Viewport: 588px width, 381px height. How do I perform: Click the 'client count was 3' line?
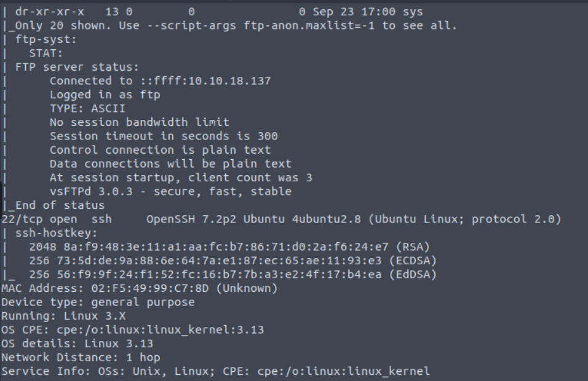tap(181, 177)
